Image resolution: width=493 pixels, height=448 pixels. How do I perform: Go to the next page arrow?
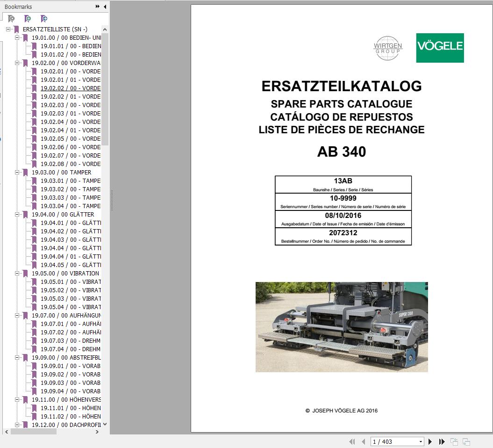pos(430,441)
